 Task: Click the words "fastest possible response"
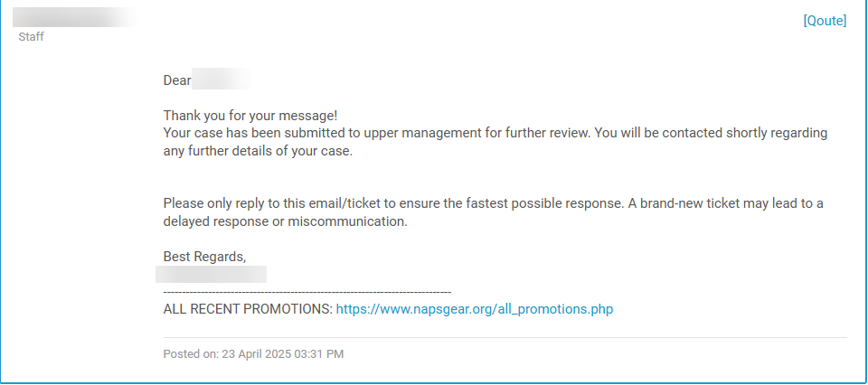click(x=543, y=203)
